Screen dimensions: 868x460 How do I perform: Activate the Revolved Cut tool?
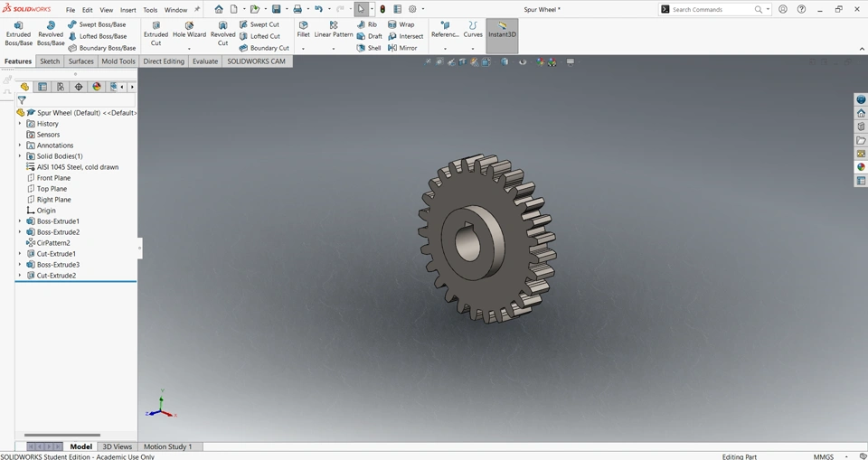pos(222,33)
